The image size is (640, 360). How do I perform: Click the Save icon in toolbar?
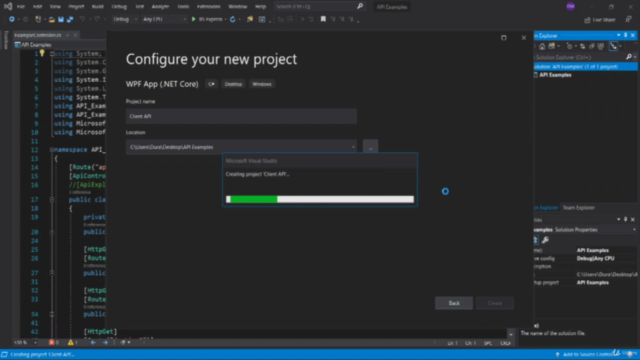[x=61, y=19]
